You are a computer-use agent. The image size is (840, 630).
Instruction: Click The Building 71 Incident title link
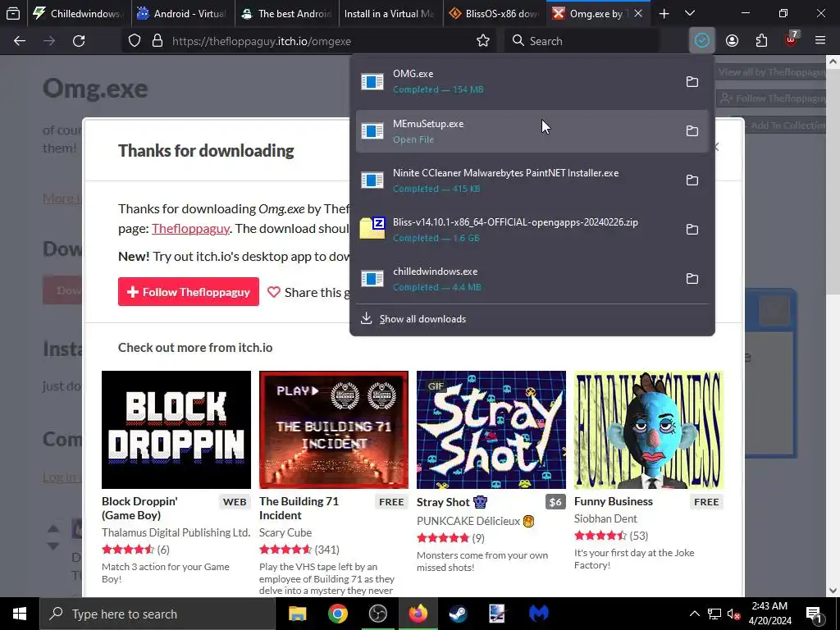299,509
